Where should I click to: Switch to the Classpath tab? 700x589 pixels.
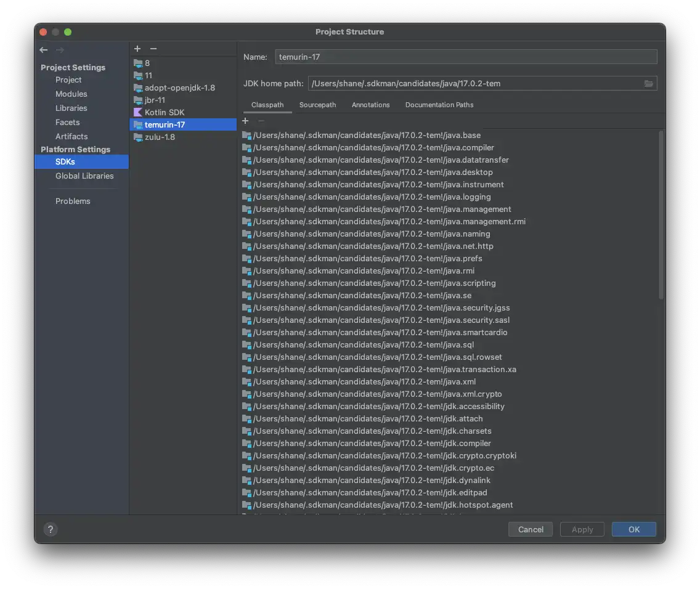[267, 105]
